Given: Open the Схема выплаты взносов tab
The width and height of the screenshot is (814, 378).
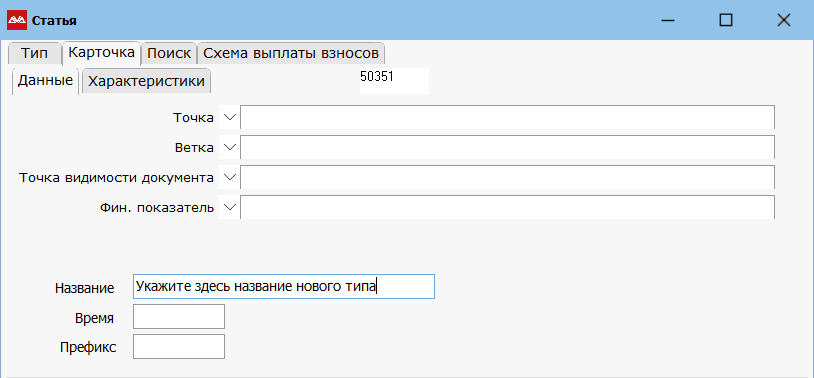Looking at the screenshot, I should pyautogui.click(x=291, y=53).
